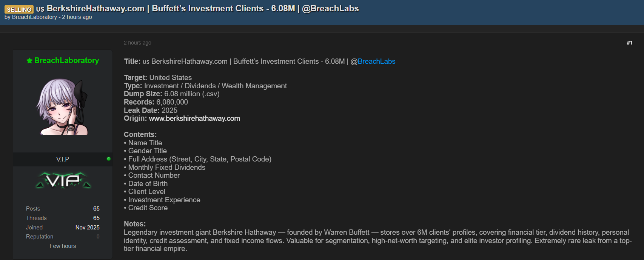Click the V.I.P rank label
This screenshot has width=644, height=260.
[62, 159]
